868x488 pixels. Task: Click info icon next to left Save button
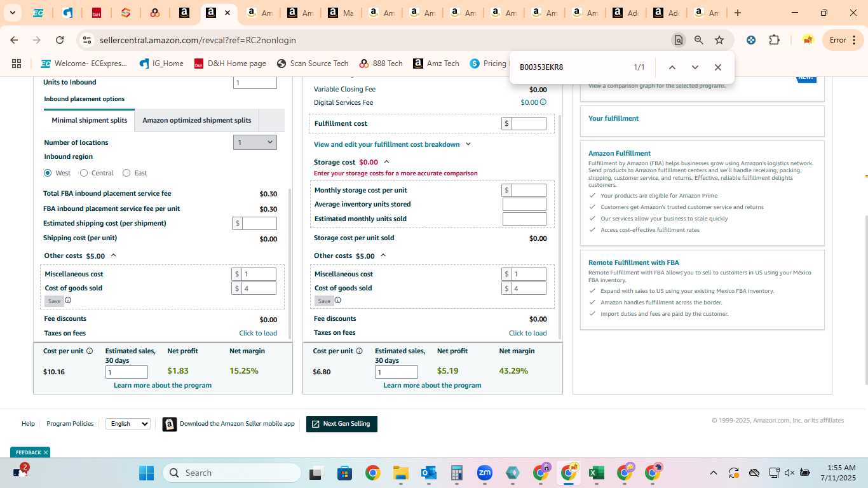pos(68,301)
